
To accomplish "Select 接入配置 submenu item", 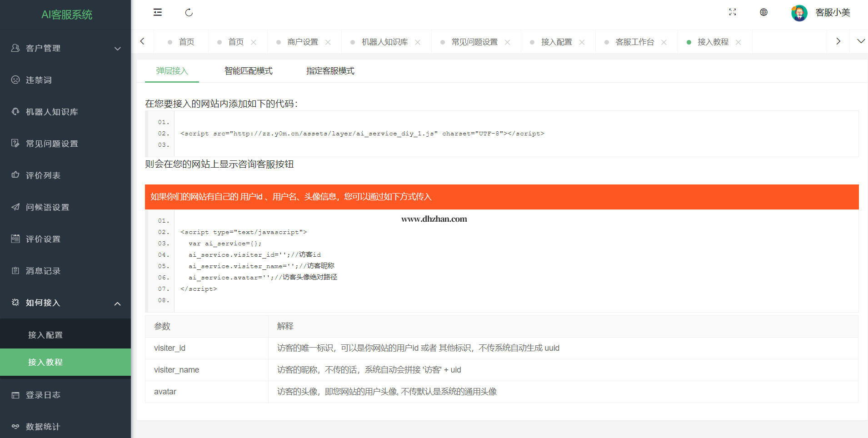I will point(45,335).
